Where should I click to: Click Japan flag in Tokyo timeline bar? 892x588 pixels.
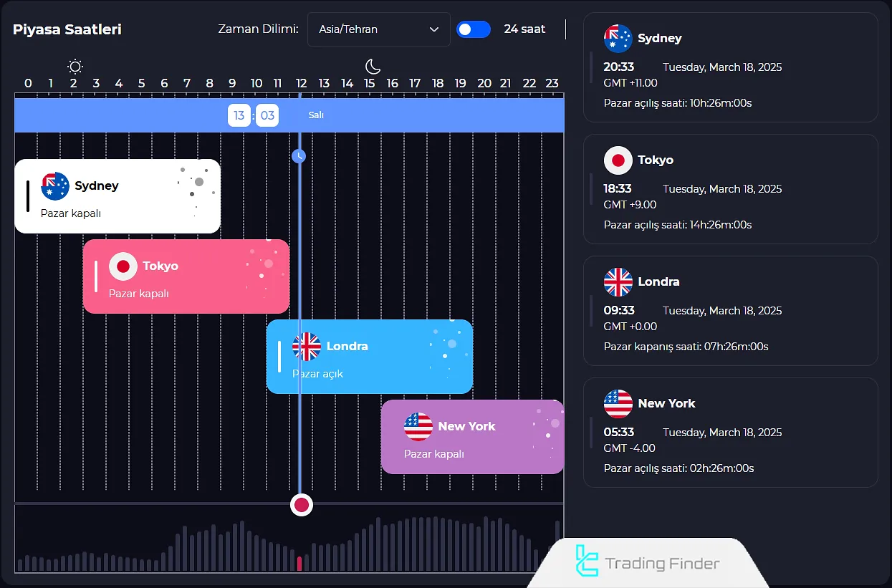coord(123,266)
